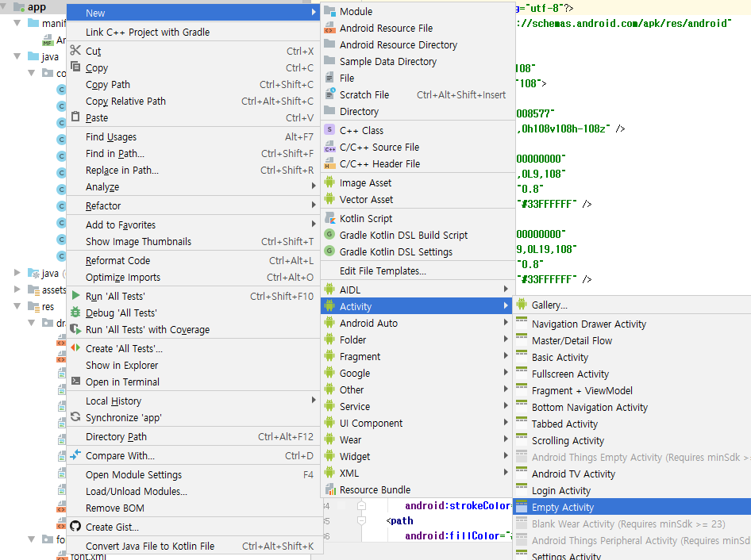Click the C/C++ Source File icon
The image size is (751, 560).
click(x=329, y=147)
